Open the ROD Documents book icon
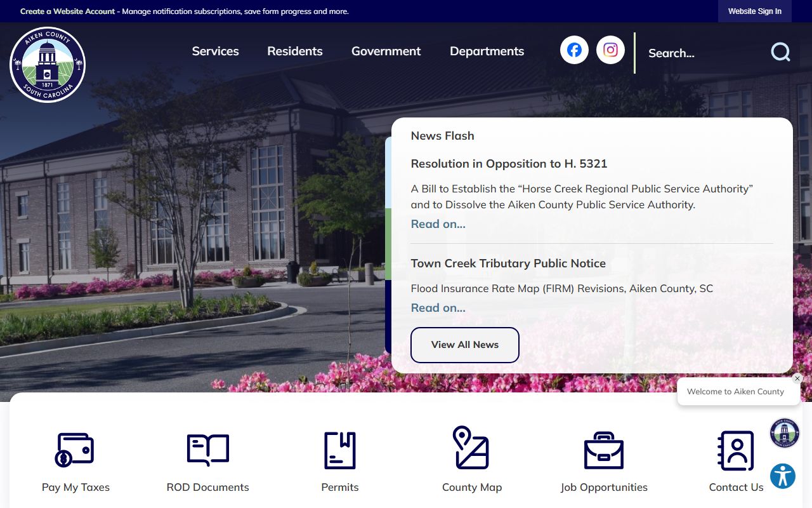Image resolution: width=812 pixels, height=508 pixels. [x=207, y=450]
